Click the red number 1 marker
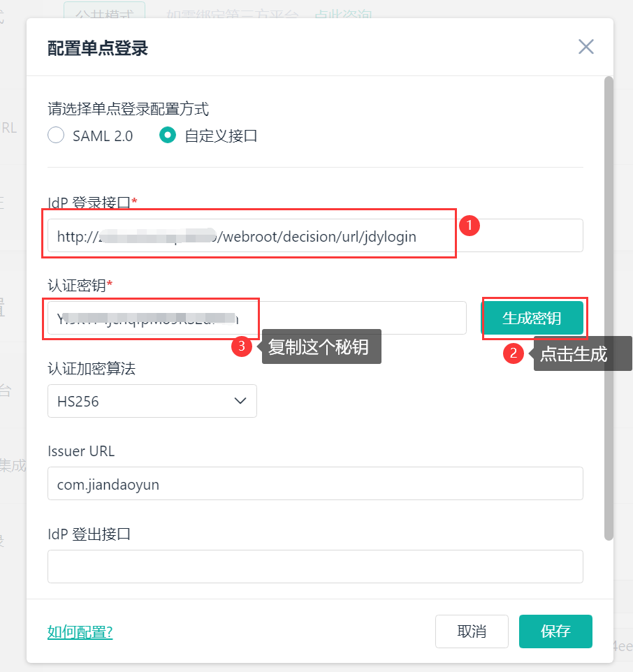Image resolution: width=633 pixels, height=672 pixels. click(x=470, y=226)
